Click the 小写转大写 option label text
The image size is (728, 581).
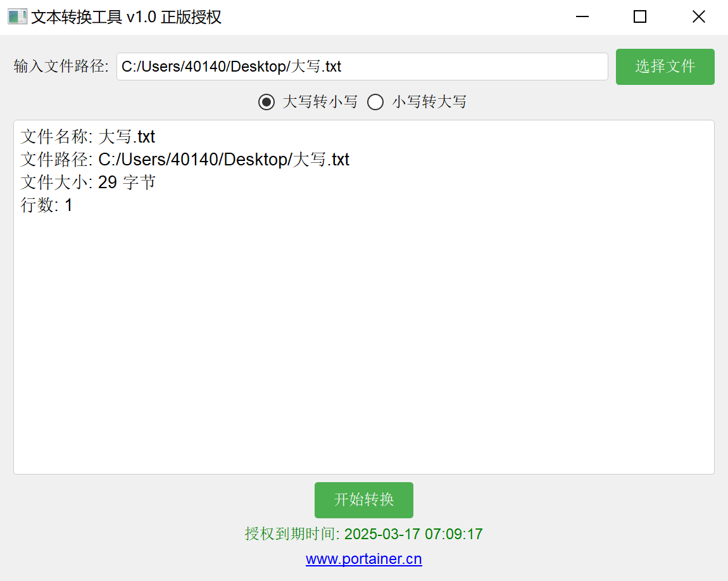coord(429,102)
